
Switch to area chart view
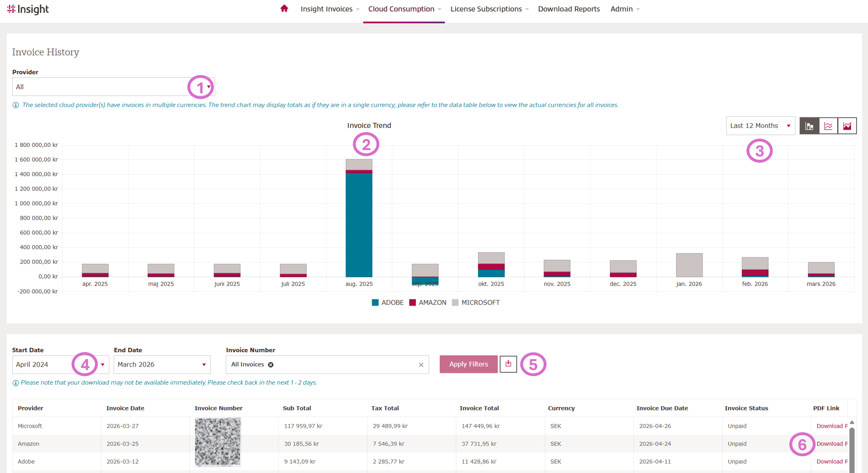pyautogui.click(x=847, y=126)
